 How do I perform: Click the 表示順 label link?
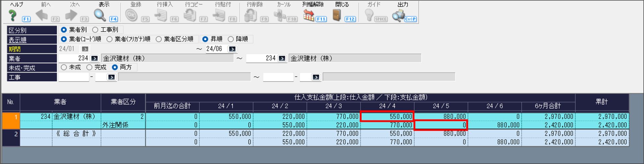pyautogui.click(x=17, y=40)
